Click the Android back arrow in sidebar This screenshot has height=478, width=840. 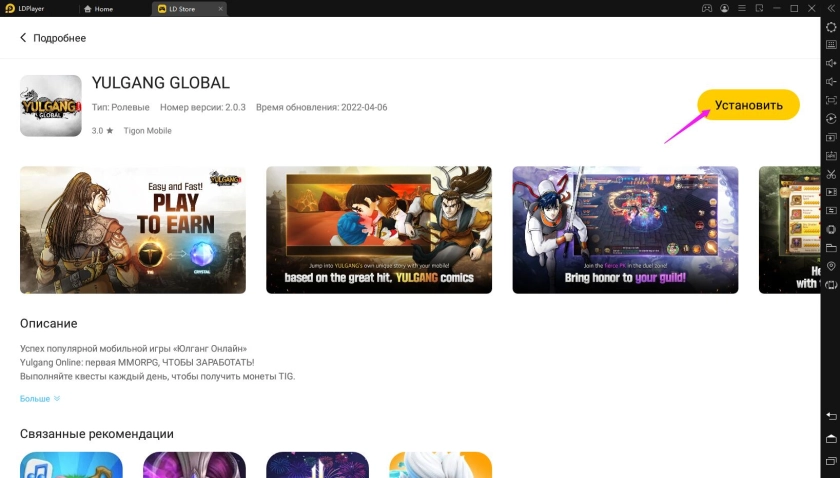point(831,416)
